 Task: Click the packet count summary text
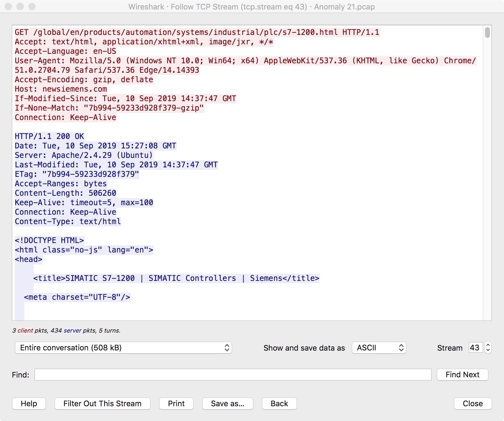point(66,331)
